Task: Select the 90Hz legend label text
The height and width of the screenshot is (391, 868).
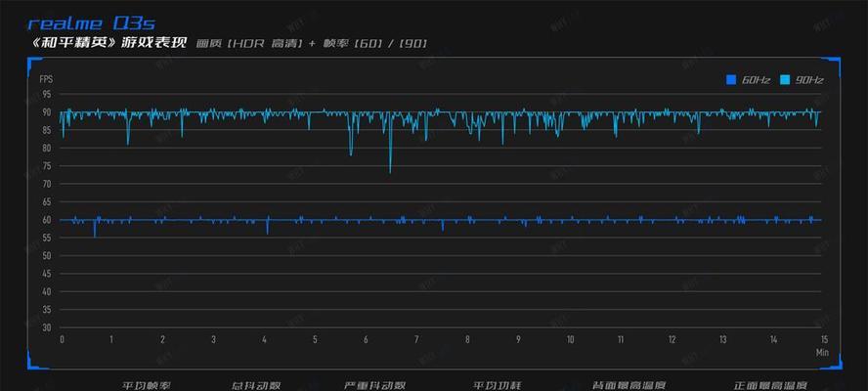Action: point(809,80)
